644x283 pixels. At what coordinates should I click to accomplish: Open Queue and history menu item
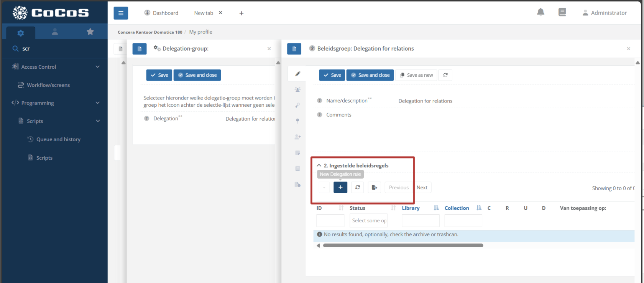pos(58,139)
